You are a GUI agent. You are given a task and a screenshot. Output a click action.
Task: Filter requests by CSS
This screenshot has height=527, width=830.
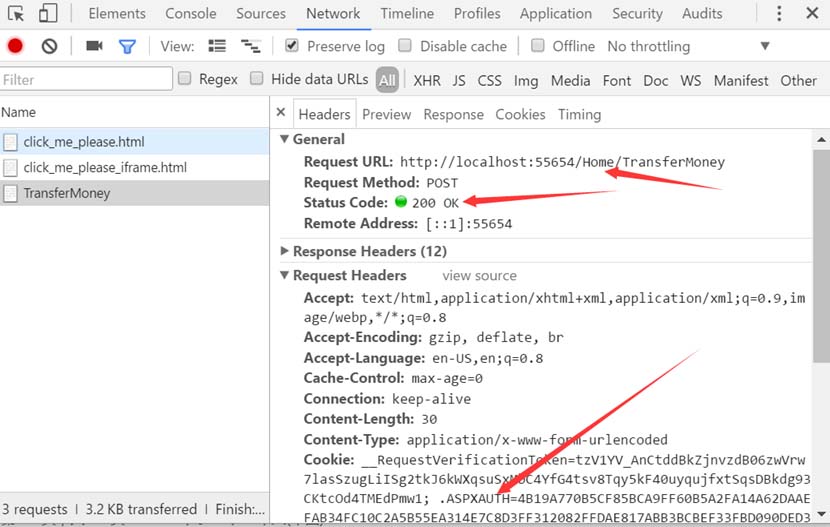[490, 80]
